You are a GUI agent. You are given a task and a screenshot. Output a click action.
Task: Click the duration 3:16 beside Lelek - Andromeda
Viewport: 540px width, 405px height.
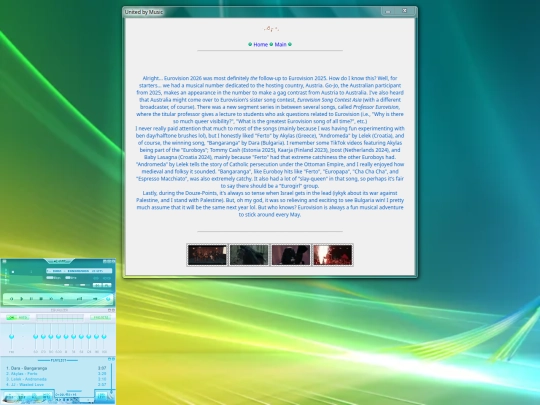(102, 379)
